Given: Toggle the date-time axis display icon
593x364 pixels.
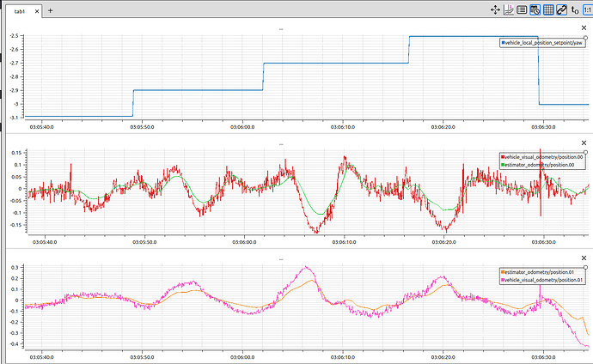Looking at the screenshot, I should (x=535, y=10).
